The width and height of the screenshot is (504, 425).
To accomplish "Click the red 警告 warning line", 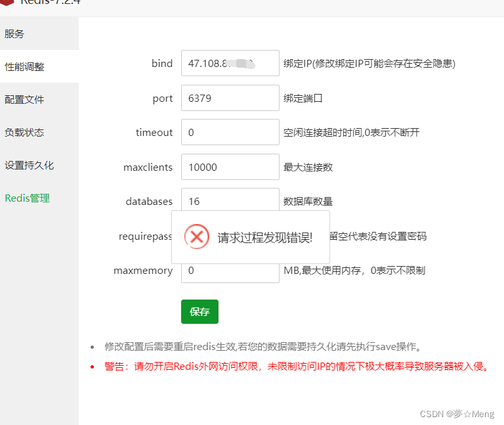I will pos(297,366).
